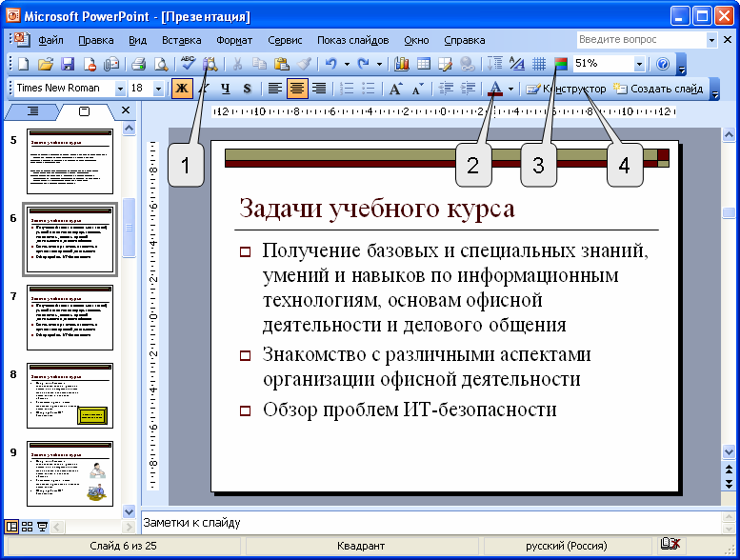Align text to the right

pos(319,89)
